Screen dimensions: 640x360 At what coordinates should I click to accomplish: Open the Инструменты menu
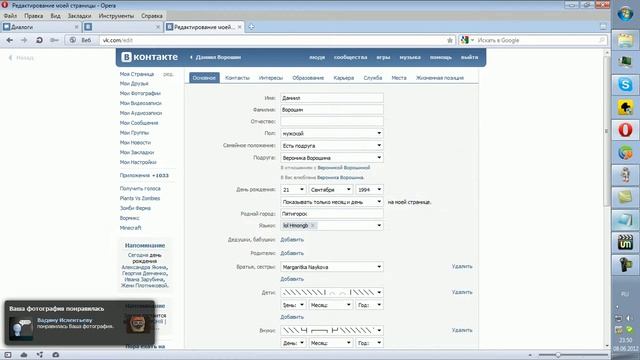[116, 16]
